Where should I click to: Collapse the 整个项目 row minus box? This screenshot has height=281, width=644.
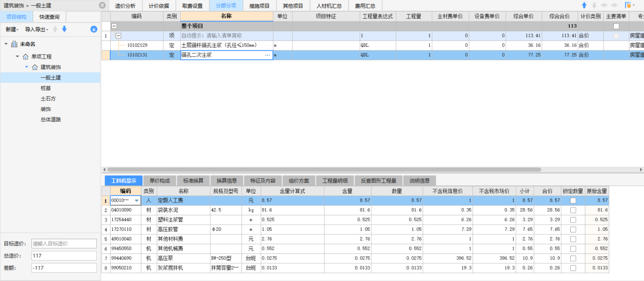pos(114,26)
